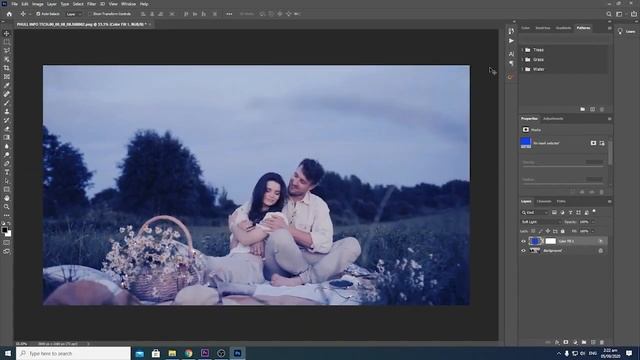Click the Windows Start button
This screenshot has width=640, height=360.
[8, 353]
